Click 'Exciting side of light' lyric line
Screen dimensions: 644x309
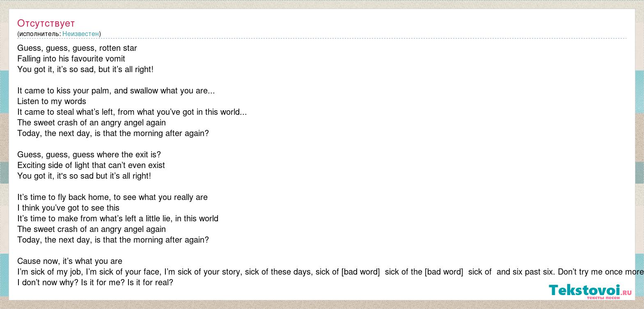91,166
